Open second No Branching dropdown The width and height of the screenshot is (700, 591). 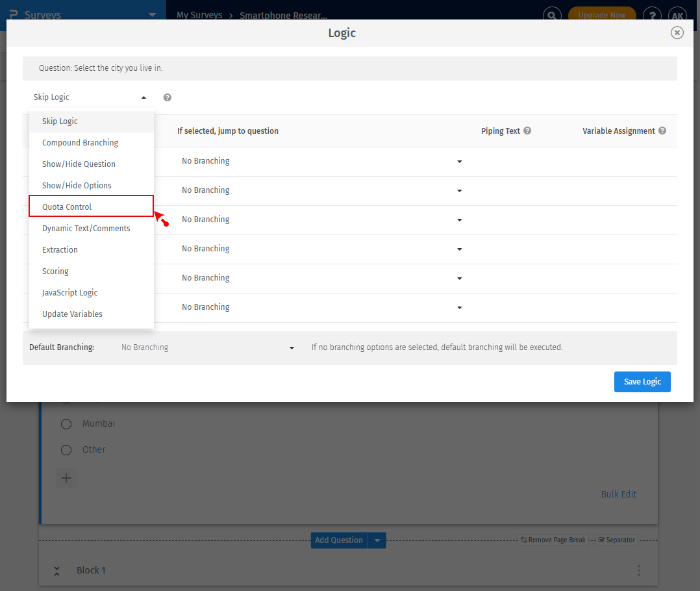coord(321,190)
